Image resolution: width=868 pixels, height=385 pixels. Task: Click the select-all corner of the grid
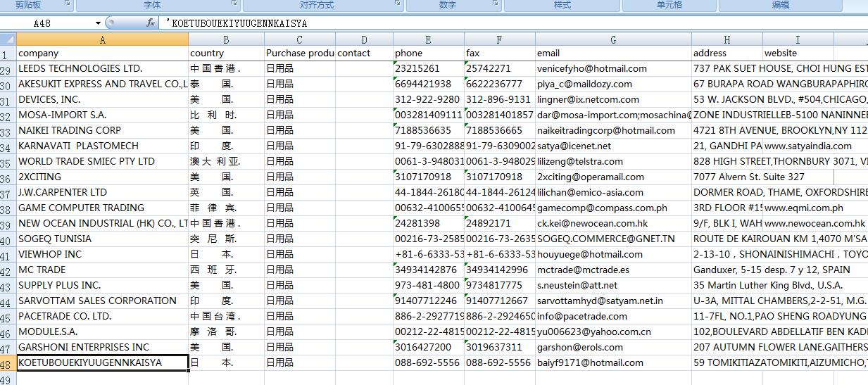click(x=8, y=40)
